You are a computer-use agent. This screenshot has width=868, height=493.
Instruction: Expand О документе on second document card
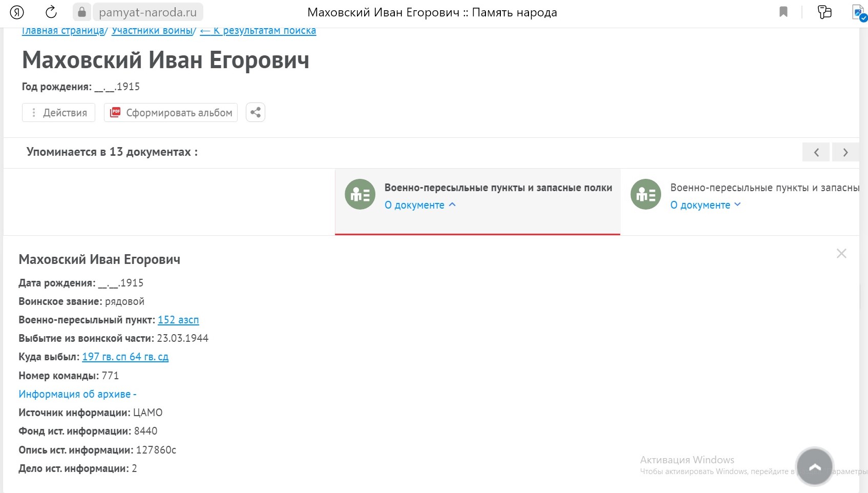[705, 205]
